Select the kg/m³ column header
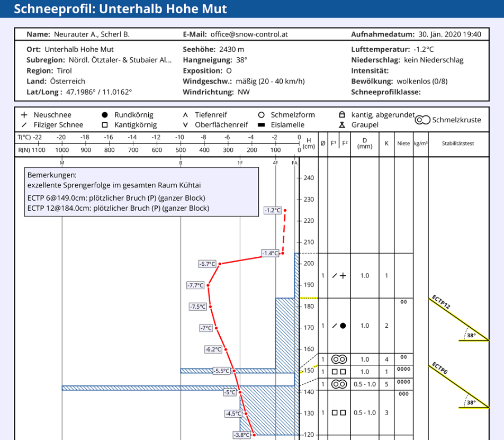504x440 pixels. point(421,143)
